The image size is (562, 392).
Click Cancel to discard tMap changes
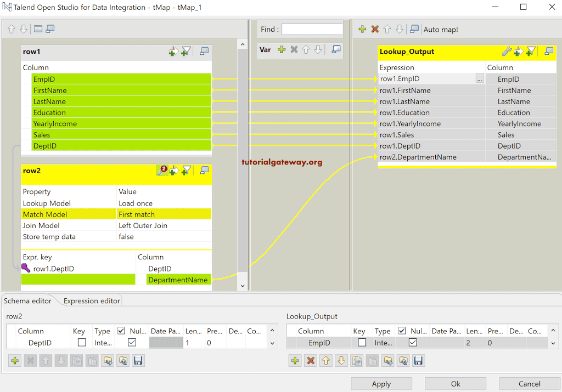529,383
